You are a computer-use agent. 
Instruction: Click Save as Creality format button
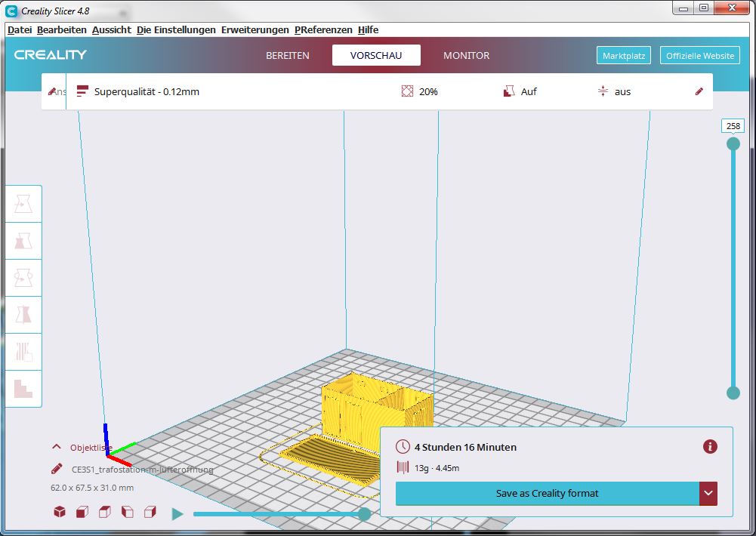548,493
